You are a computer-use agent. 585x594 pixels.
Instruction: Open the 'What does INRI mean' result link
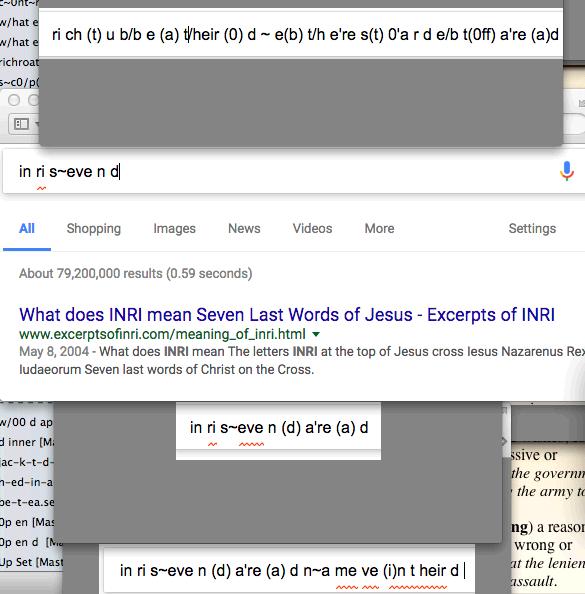tap(287, 314)
